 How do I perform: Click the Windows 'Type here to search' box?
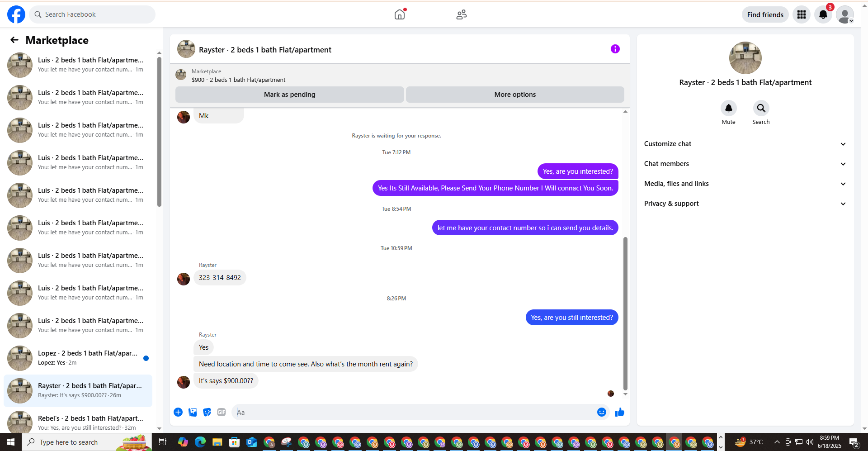click(x=86, y=442)
